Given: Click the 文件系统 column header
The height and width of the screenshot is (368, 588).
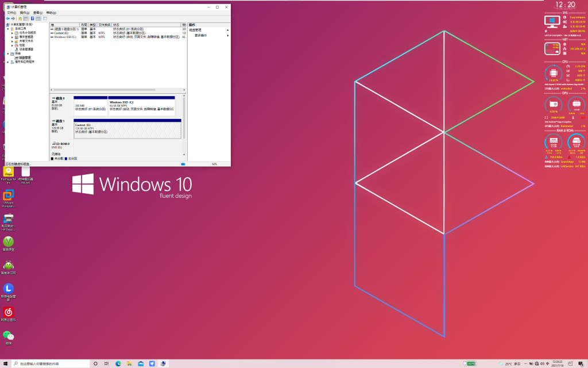Looking at the screenshot, I should coord(105,25).
